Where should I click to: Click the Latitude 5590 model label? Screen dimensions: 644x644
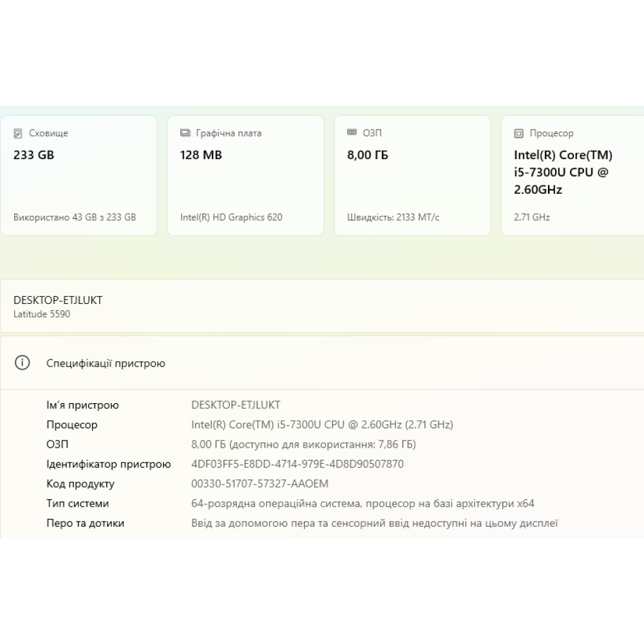[42, 314]
